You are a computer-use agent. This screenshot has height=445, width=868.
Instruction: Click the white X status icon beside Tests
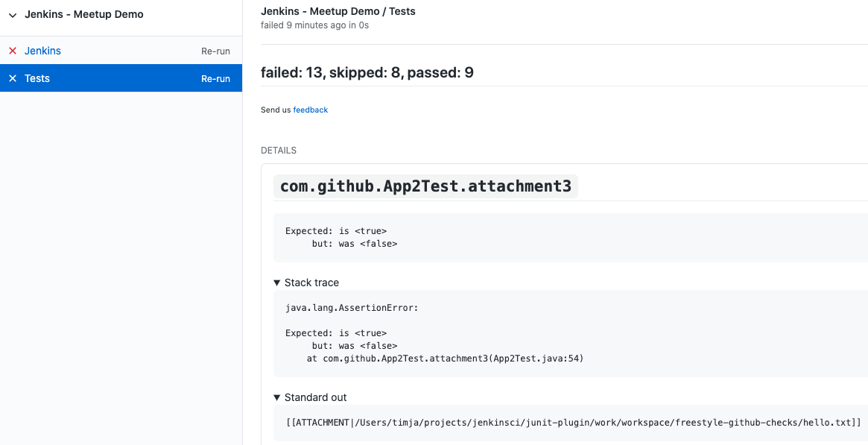coord(12,78)
